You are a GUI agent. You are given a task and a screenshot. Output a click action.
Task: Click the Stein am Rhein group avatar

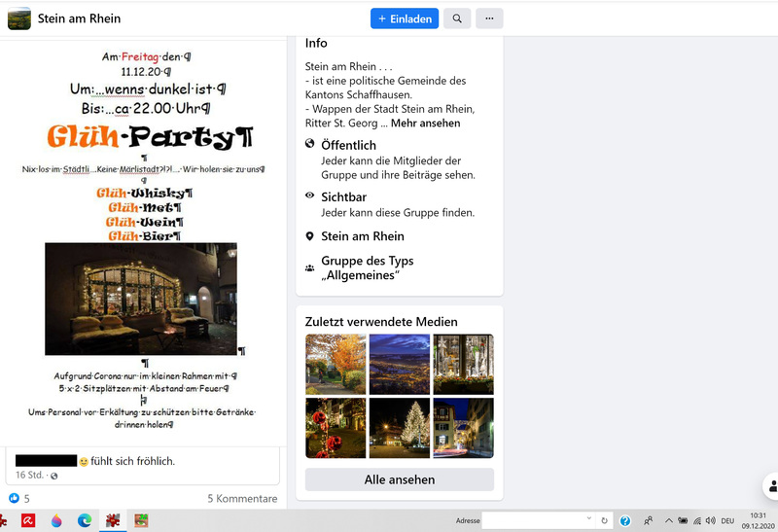(x=19, y=18)
